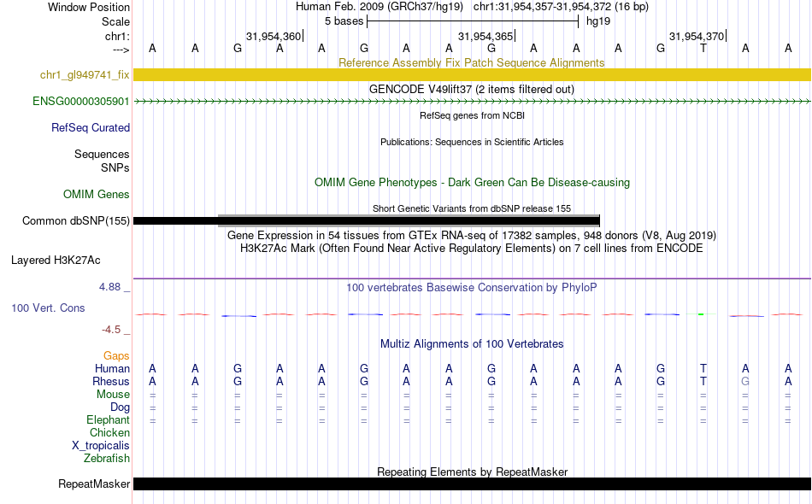Open 'Multiz Alignments of 100 Vertebrates' title
Viewport: 812px width, 504px height.
(472, 343)
